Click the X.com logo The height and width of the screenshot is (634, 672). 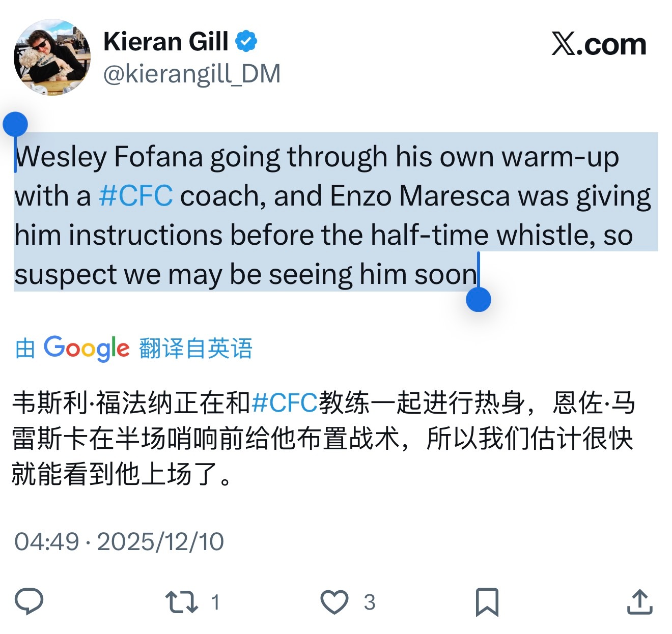click(598, 43)
